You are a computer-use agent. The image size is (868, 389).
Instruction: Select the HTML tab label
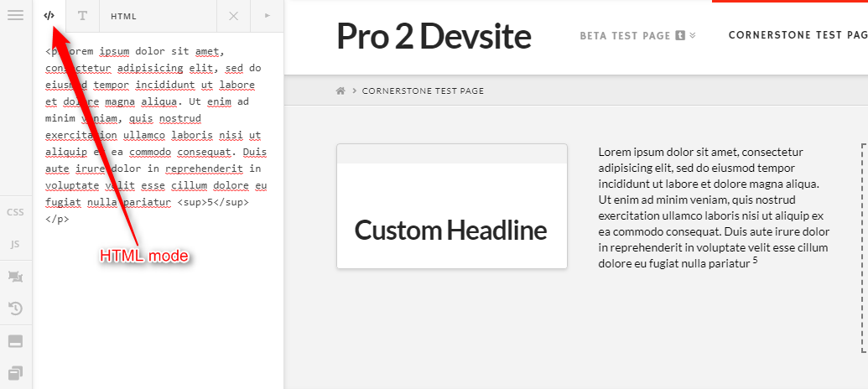[x=123, y=17]
